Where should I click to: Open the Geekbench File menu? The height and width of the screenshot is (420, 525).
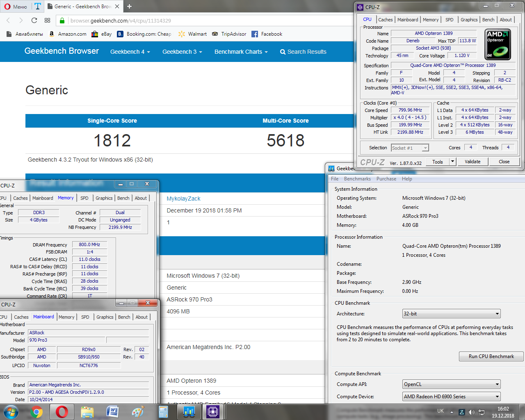(335, 179)
